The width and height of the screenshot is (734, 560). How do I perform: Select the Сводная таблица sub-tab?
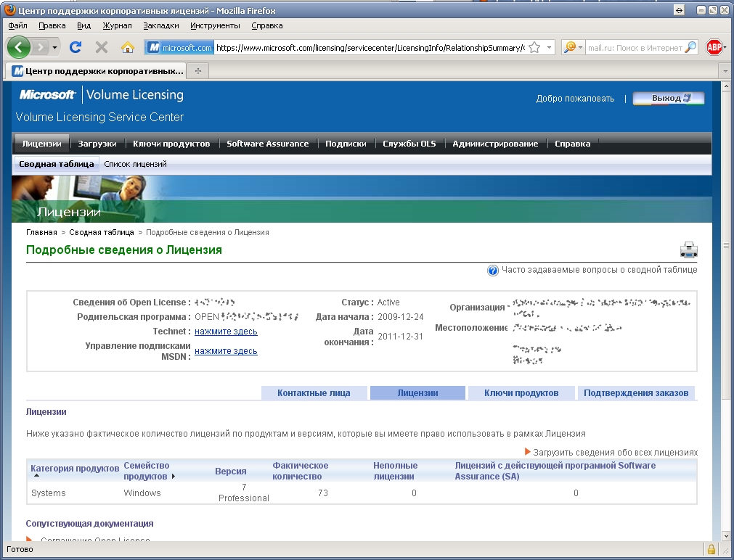pos(56,164)
